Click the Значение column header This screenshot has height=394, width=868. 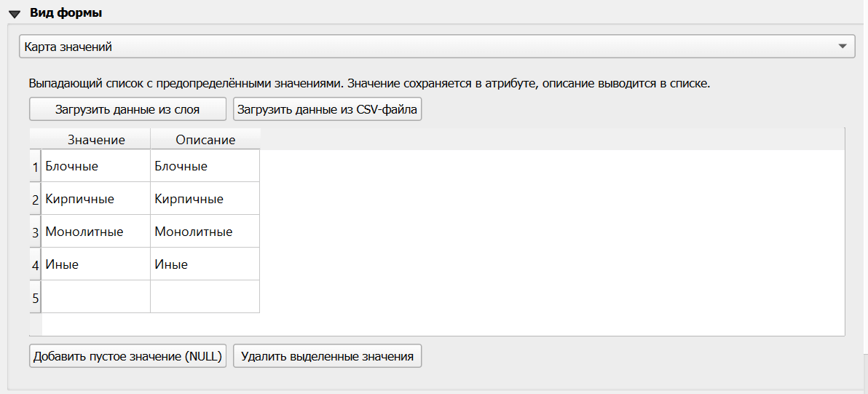[96, 140]
